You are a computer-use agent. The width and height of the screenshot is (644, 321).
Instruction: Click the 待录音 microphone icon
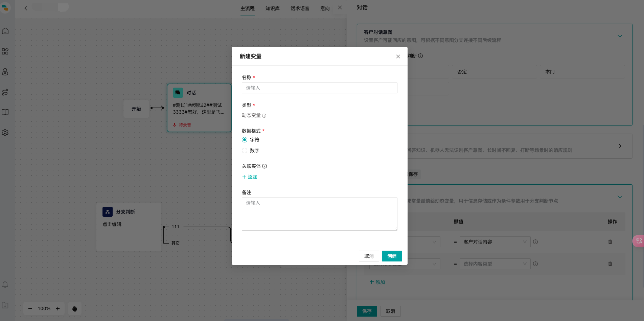pyautogui.click(x=175, y=125)
